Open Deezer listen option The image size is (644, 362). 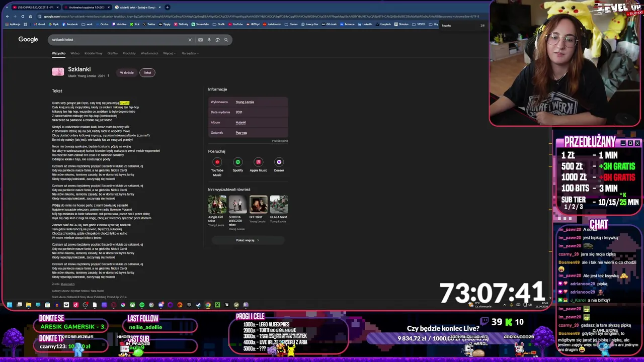(x=279, y=165)
